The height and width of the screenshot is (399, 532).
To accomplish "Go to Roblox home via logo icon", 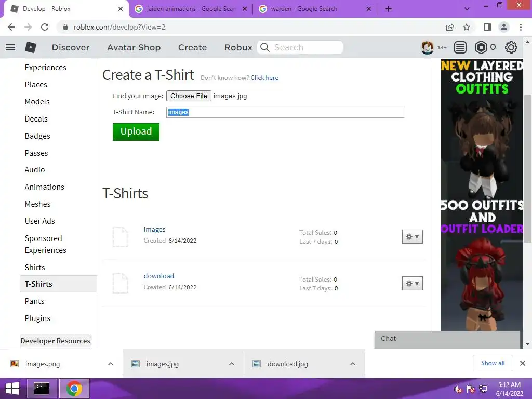I will [31, 47].
